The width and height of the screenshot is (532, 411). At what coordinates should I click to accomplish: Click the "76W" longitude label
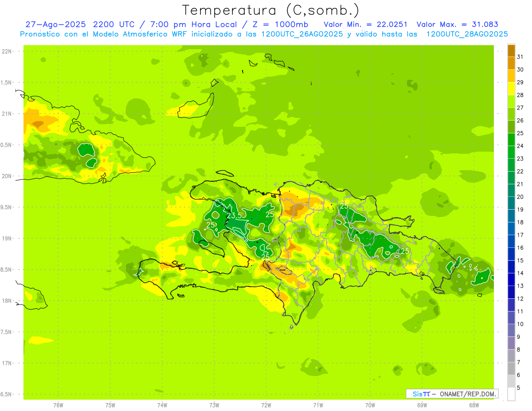click(58, 405)
